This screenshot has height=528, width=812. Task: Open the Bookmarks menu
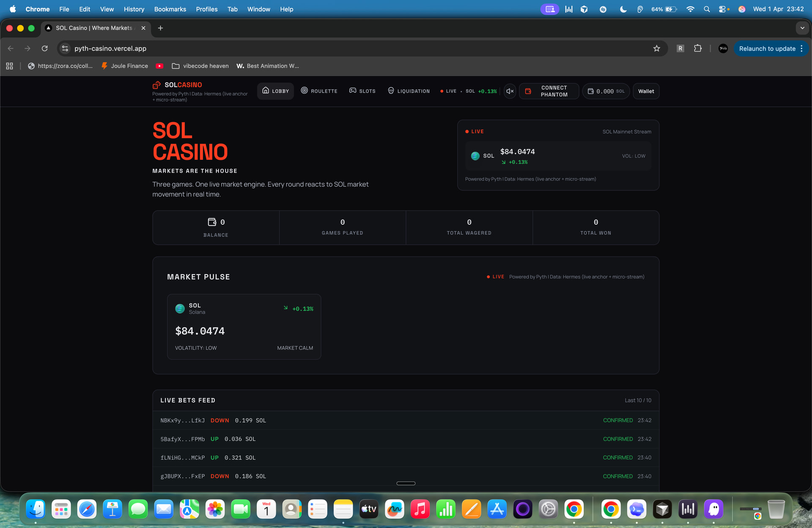click(170, 9)
